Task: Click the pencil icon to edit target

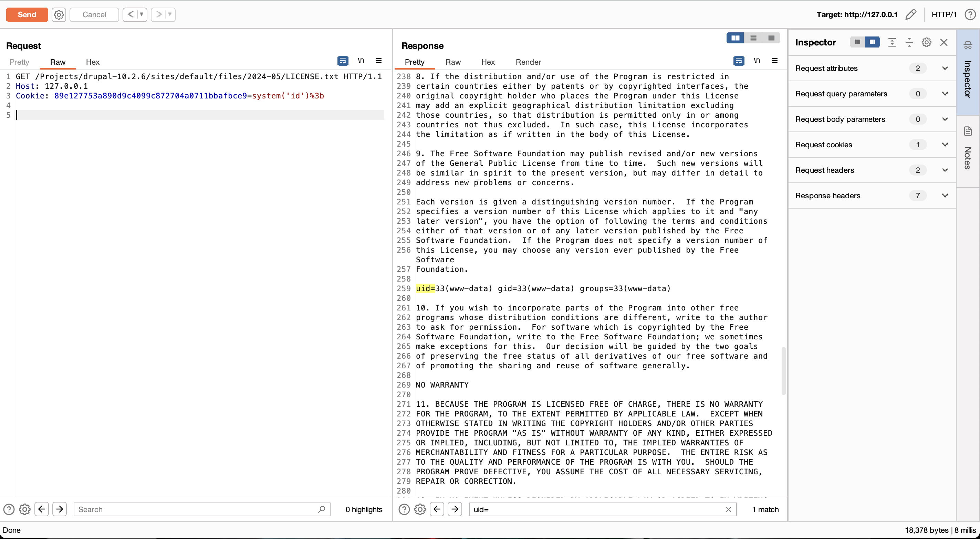Action: point(911,14)
